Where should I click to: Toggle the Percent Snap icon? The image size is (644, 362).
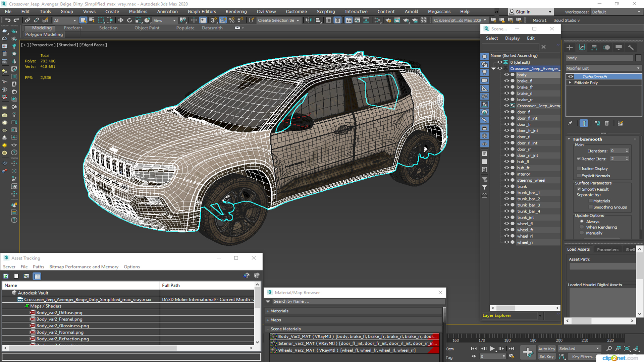coord(231,20)
